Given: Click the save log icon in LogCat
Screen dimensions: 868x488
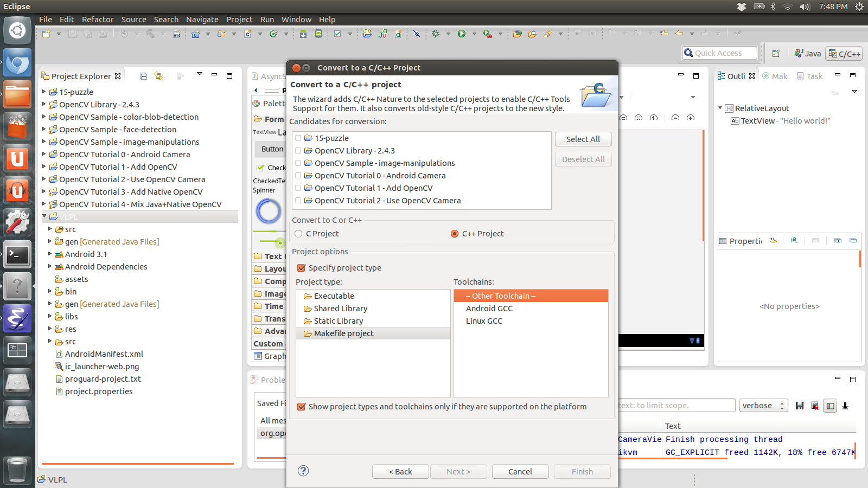Looking at the screenshot, I should click(800, 406).
